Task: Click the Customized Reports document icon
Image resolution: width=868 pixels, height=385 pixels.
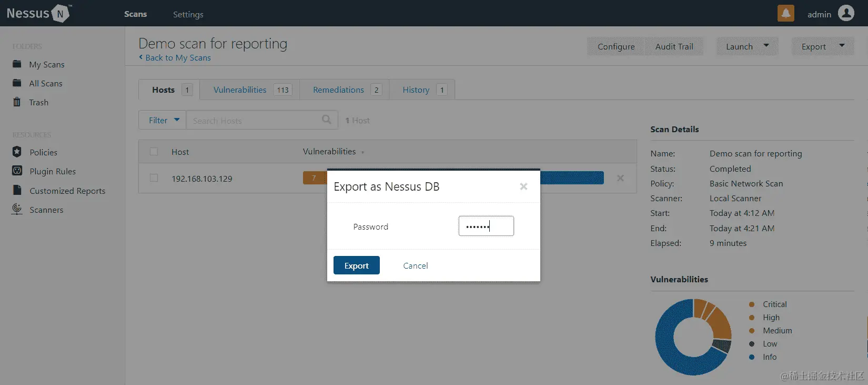Action: pyautogui.click(x=17, y=190)
